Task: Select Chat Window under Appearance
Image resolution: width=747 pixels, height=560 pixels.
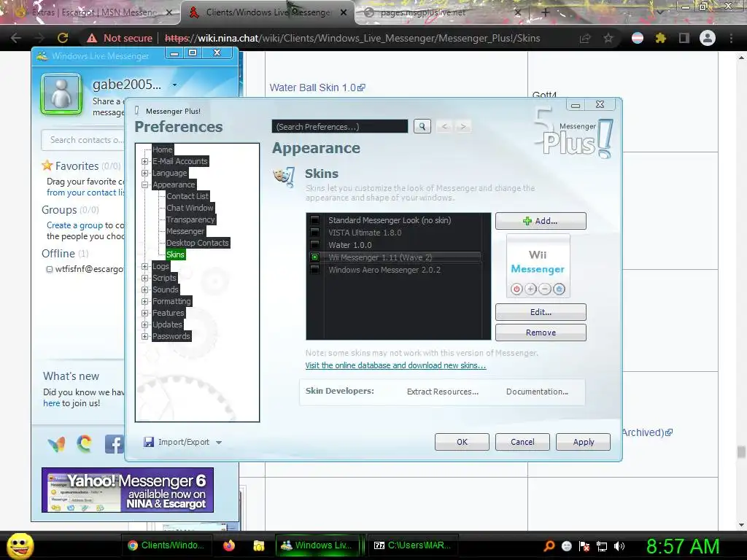Action: pos(190,208)
